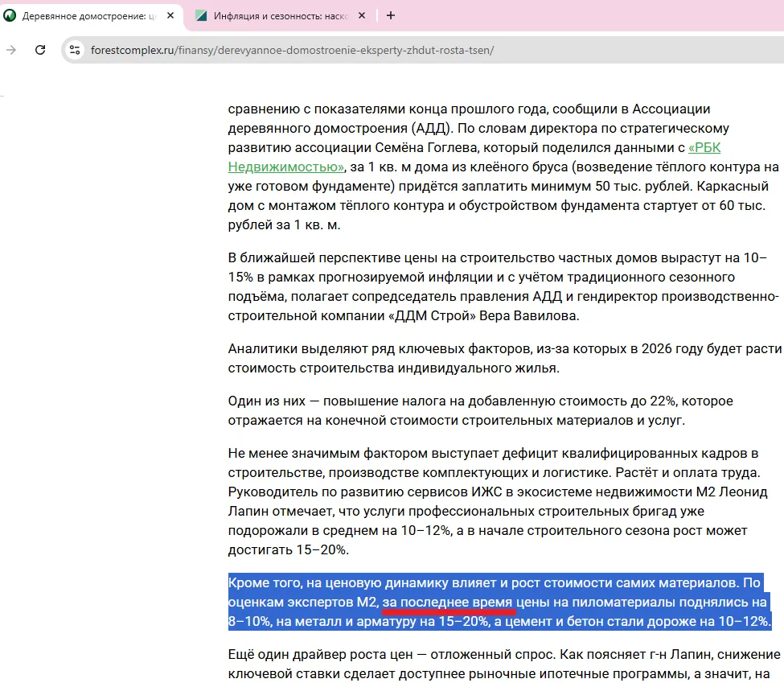Close the «Деревянное домостроение» tab
784x683 pixels.
click(170, 15)
